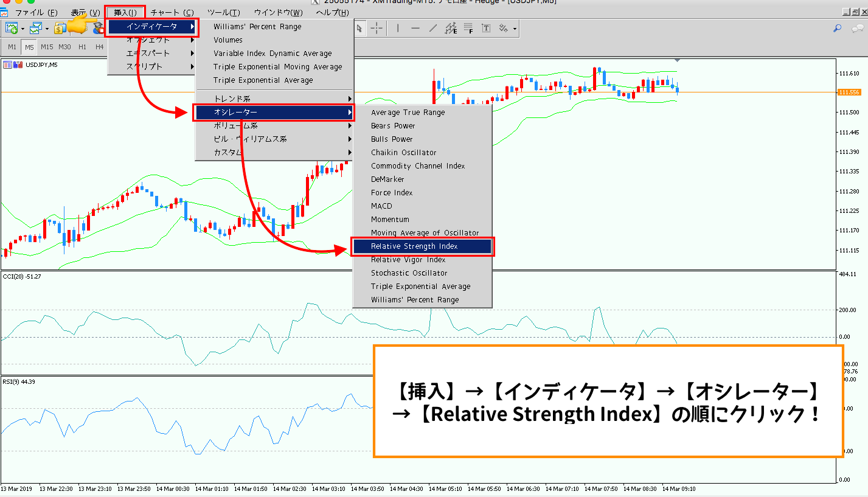The image size is (868, 497).
Task: Expand the ビル・ウィリアムス系 submenu
Action: coord(274,139)
